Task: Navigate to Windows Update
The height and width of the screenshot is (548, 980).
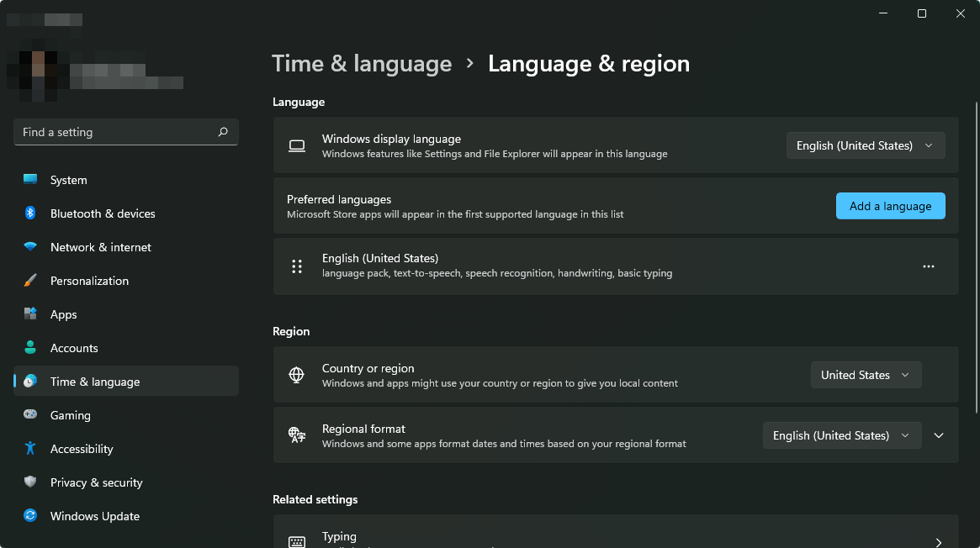Action: [x=125, y=516]
